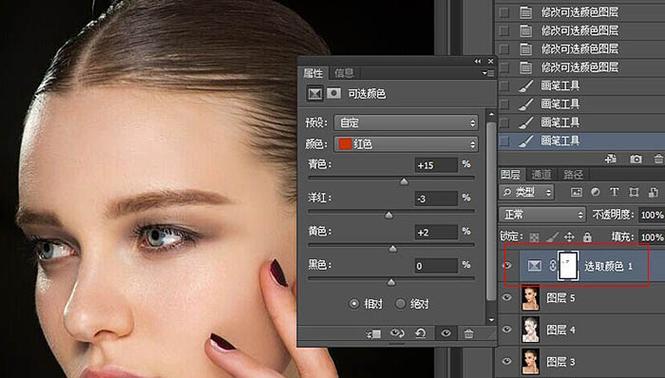This screenshot has width=665, height=378.
Task: Open the 预设 preset dropdown showing 自定
Action: point(406,123)
